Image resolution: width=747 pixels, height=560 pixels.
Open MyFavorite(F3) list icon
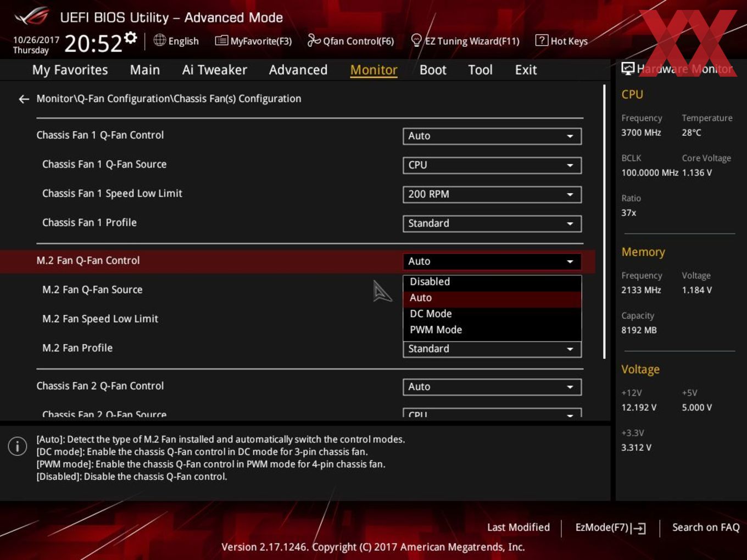tap(221, 41)
